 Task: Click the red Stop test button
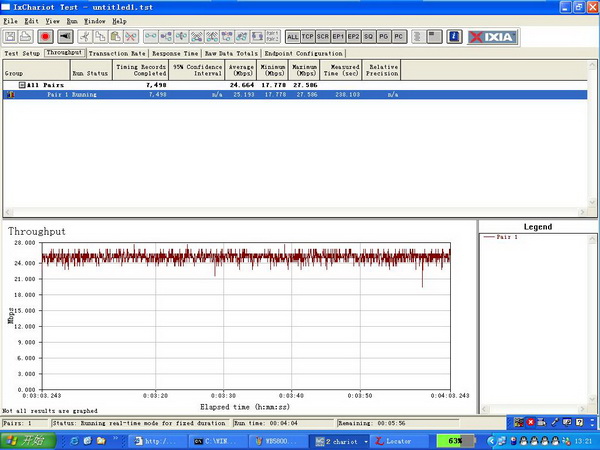(x=45, y=36)
